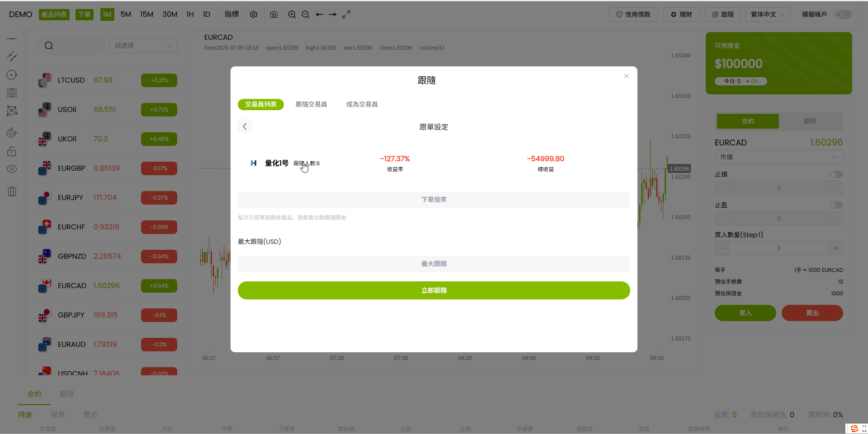Expand chart to fullscreen

[346, 14]
